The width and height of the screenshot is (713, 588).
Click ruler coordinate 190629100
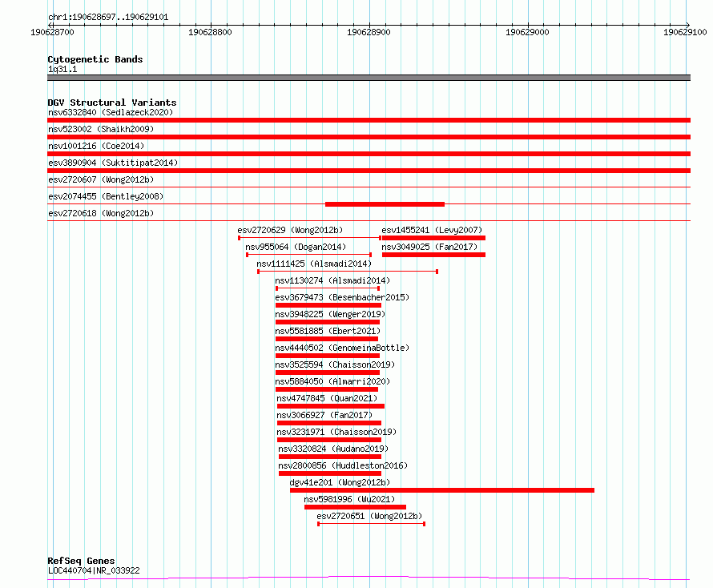[x=685, y=32]
